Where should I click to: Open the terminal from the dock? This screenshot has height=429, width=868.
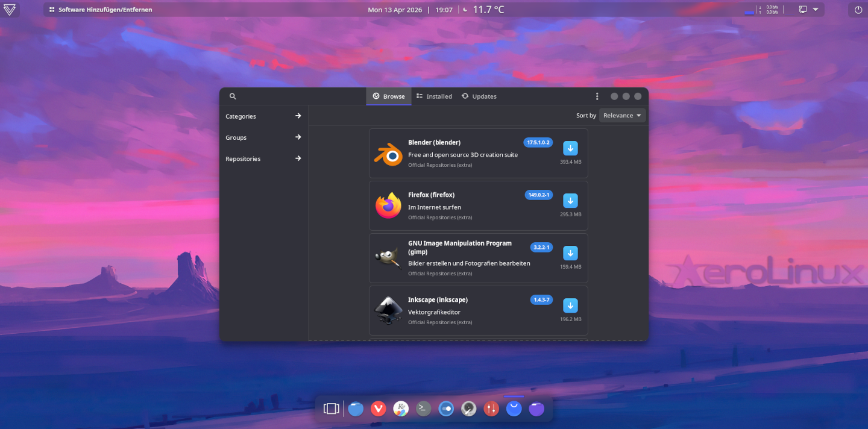(424, 409)
